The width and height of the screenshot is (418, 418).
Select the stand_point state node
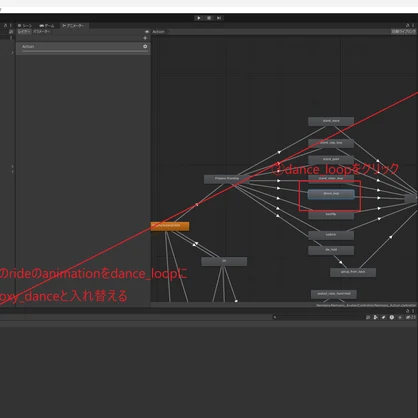331,160
